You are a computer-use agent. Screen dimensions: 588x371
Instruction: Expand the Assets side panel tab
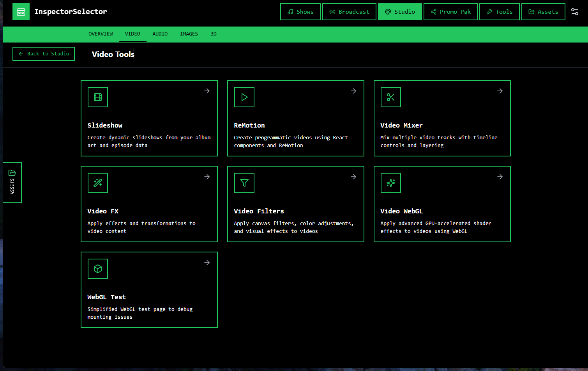point(12,182)
